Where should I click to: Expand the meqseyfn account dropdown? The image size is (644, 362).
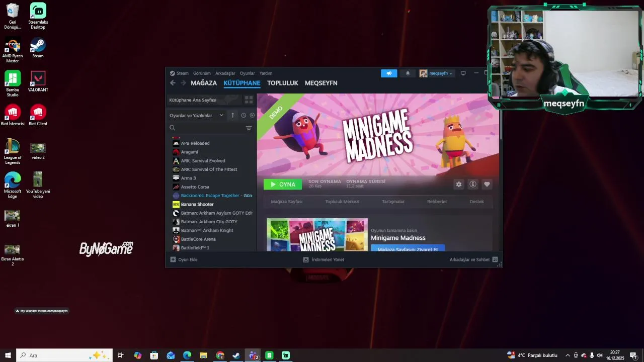coord(437,73)
